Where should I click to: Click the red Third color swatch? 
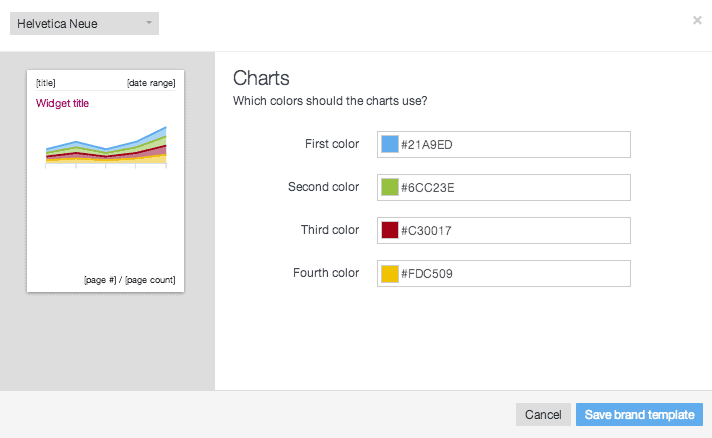click(390, 230)
